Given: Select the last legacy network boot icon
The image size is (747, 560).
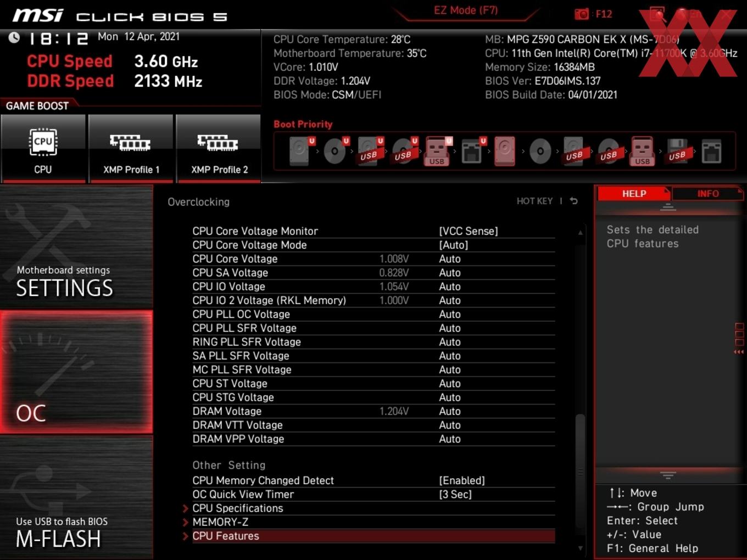Looking at the screenshot, I should click(711, 151).
